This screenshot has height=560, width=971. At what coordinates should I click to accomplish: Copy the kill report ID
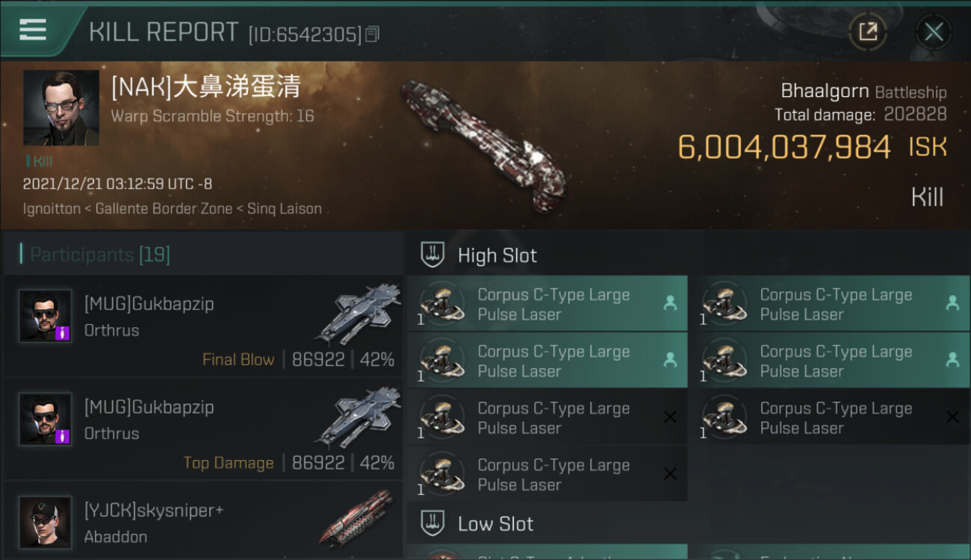372,34
